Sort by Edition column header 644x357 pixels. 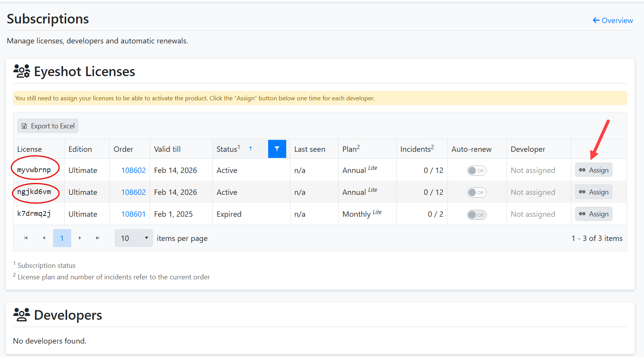click(80, 149)
